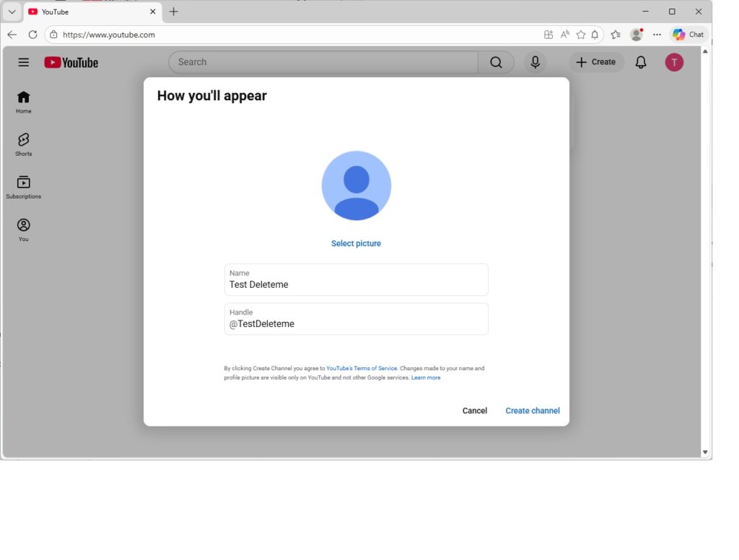Open Copilot Chat in the browser toolbar
The height and width of the screenshot is (560, 739).
[x=687, y=34]
